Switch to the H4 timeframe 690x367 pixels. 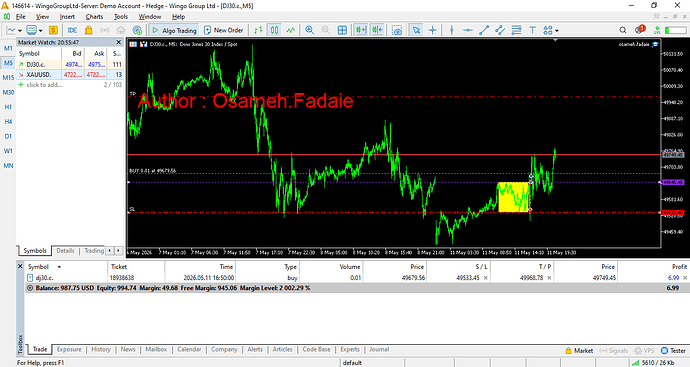pyautogui.click(x=8, y=121)
